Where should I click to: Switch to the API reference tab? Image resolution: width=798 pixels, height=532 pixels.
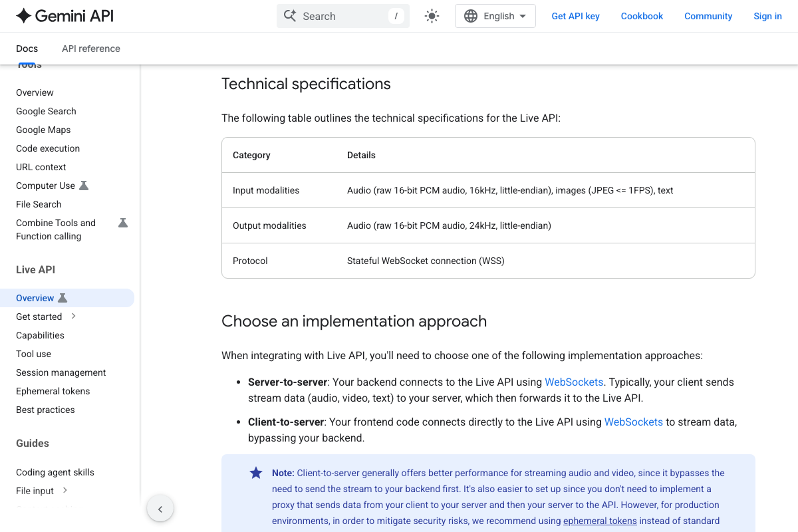click(91, 49)
